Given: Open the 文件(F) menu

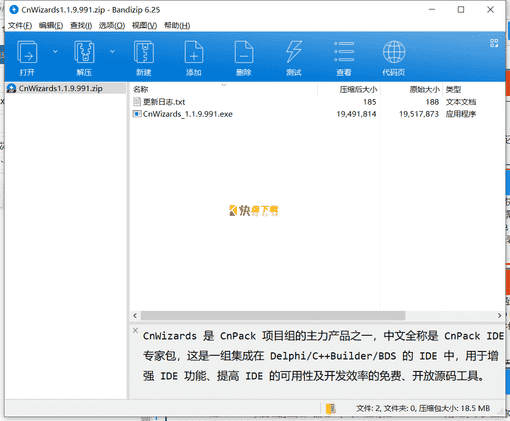Looking at the screenshot, I should 20,26.
